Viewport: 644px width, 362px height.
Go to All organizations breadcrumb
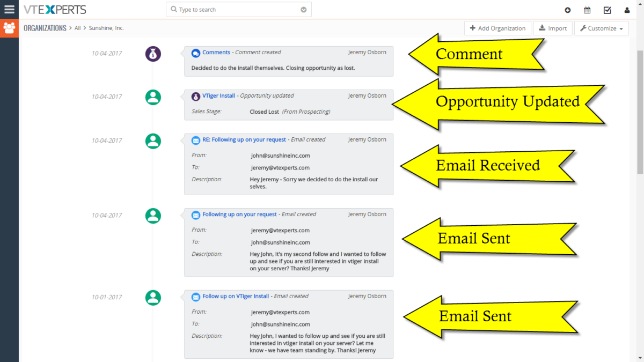(78, 28)
